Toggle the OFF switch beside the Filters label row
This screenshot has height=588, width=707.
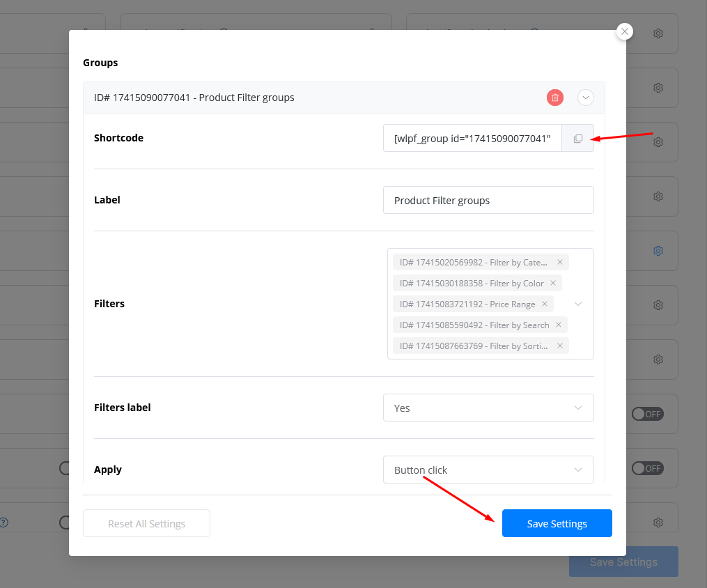[x=647, y=414]
